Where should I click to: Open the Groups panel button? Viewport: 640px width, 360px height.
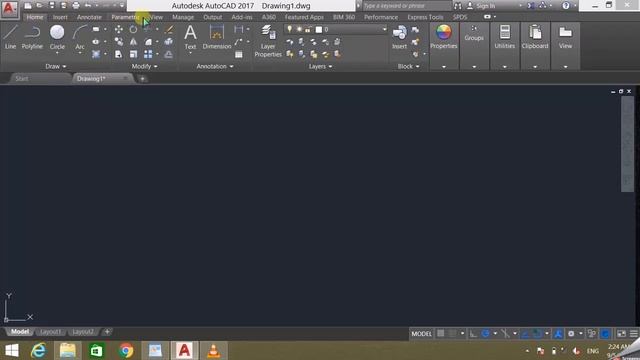pos(474,33)
